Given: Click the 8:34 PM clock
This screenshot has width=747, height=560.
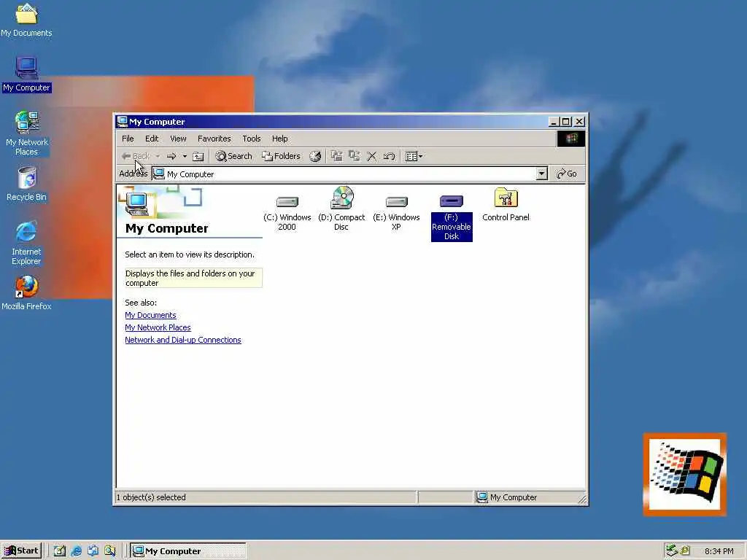Looking at the screenshot, I should click(719, 551).
